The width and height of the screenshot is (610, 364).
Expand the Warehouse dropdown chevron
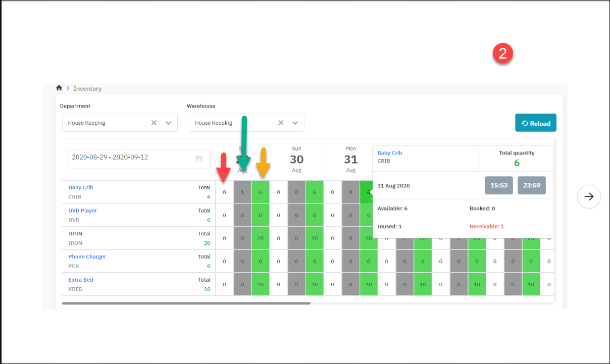coord(295,123)
